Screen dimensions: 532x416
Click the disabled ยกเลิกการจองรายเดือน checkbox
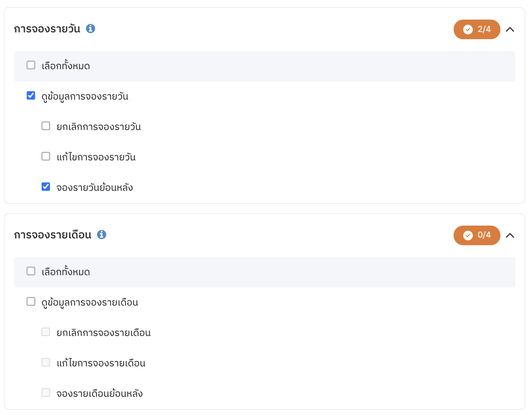click(x=46, y=332)
